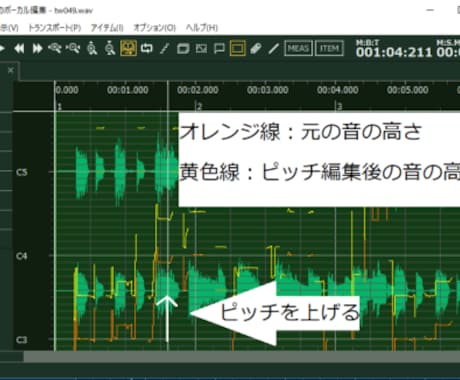The image size is (460, 380).
Task: Click the 00:05.000 mark on time ruler
Action: click(408, 90)
